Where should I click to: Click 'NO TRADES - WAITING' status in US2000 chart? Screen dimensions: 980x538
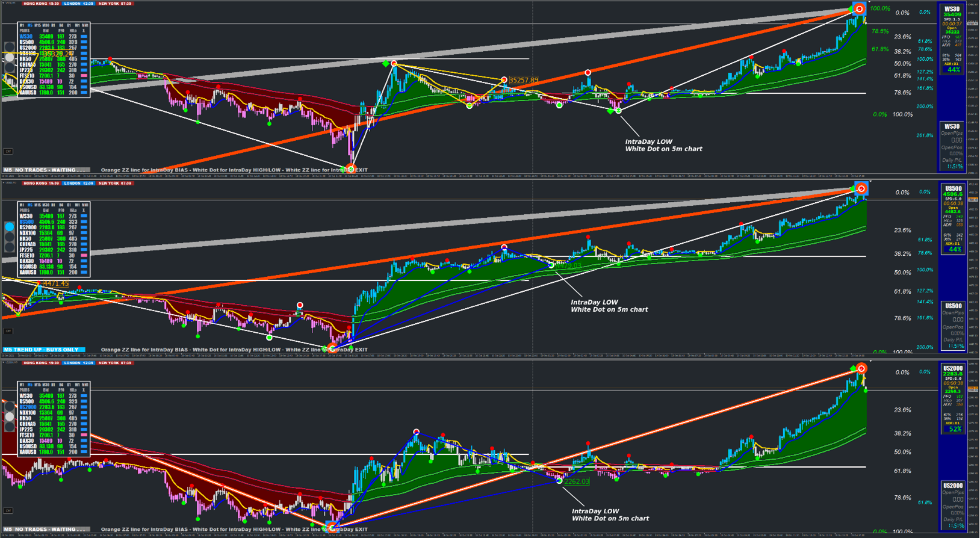46,530
